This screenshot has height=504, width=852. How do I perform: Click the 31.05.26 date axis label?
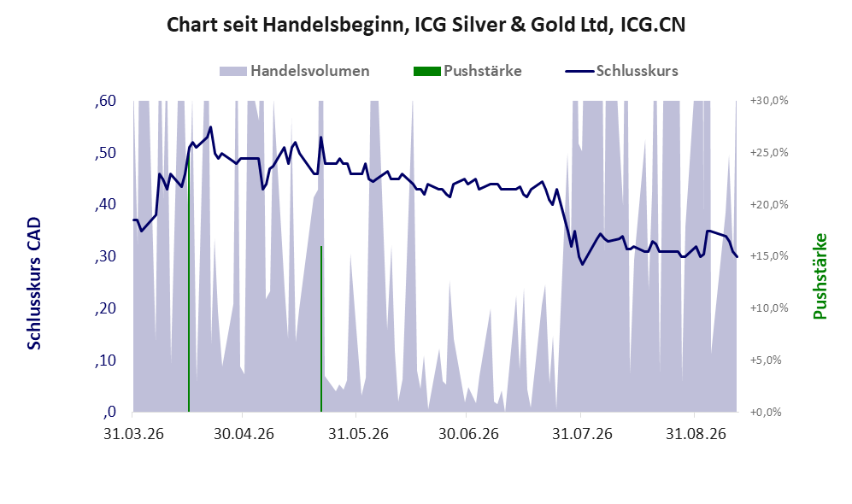(x=359, y=435)
